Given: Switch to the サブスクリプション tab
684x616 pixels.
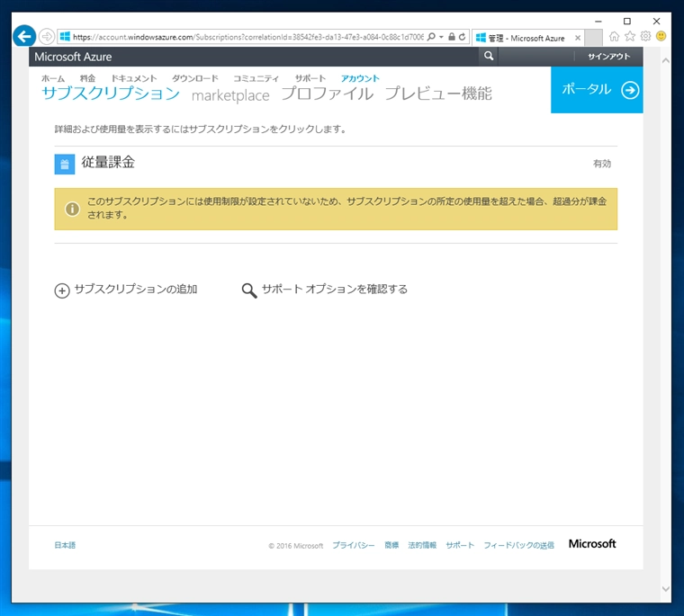Looking at the screenshot, I should click(111, 94).
